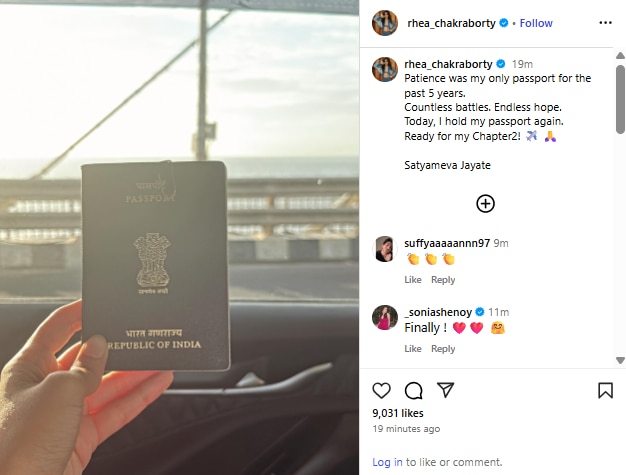Click rhea_chakraborty header profile picture
626x475 pixels.
point(385,23)
